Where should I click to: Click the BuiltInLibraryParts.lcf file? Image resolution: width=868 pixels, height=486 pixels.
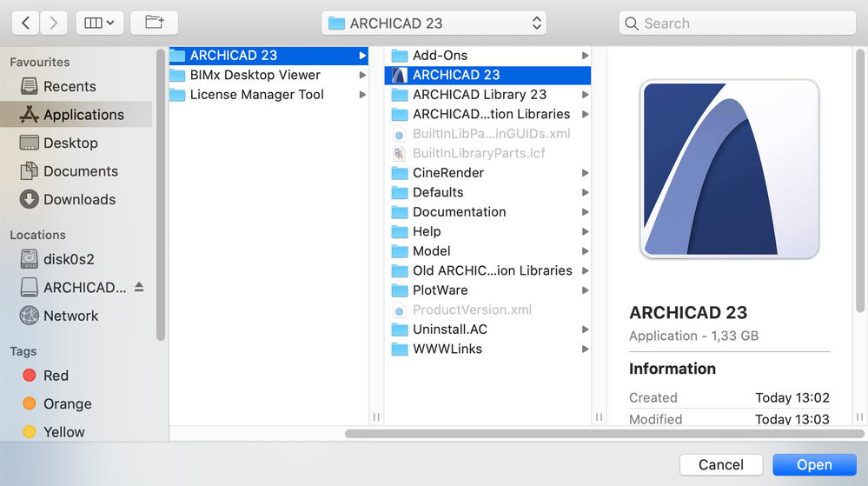point(487,153)
